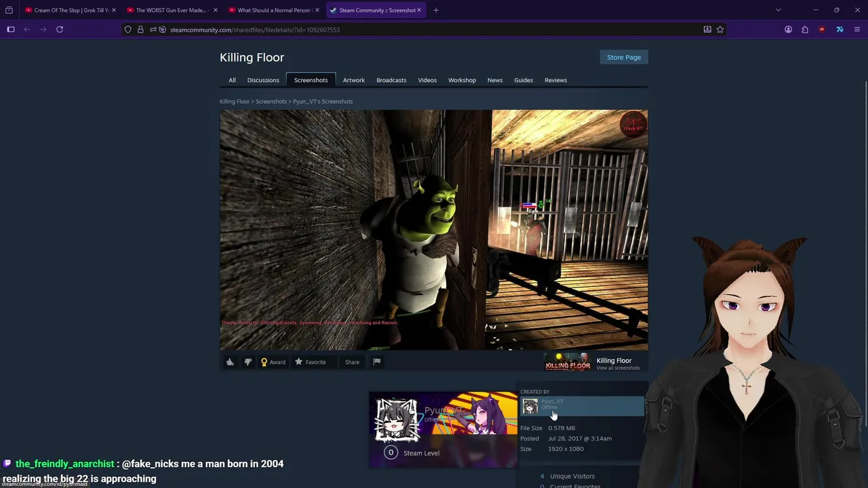
Task: Select the Videos tab
Action: [x=427, y=80]
